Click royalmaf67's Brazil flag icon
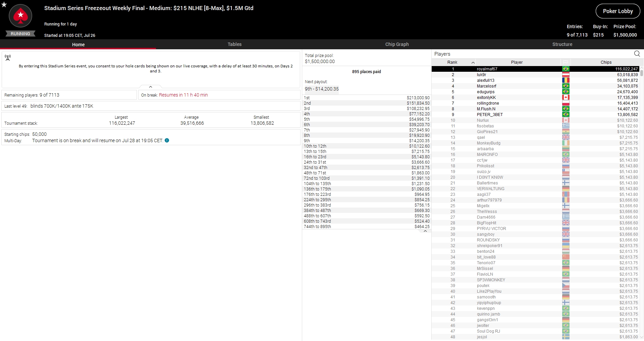Image resolution: width=644 pixels, height=341 pixels. pyautogui.click(x=566, y=69)
